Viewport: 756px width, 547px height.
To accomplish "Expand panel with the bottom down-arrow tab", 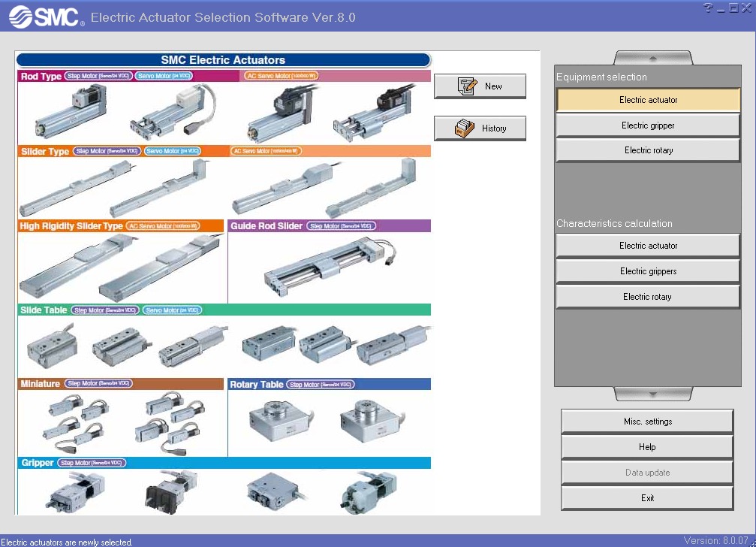I will [x=653, y=394].
